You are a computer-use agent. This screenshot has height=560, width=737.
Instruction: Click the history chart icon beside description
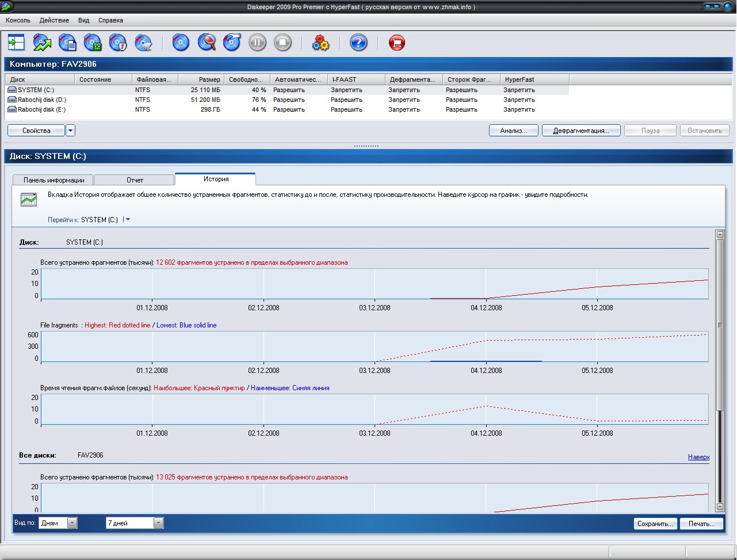click(x=29, y=200)
